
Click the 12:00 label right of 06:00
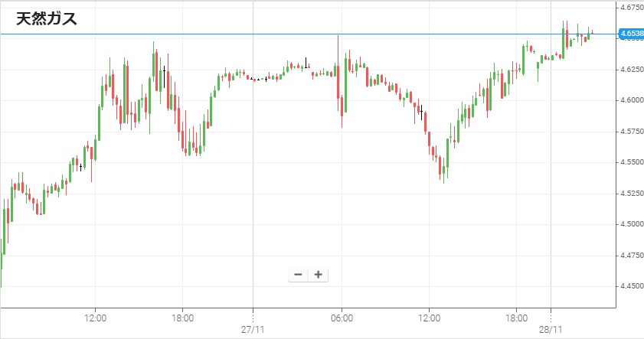pyautogui.click(x=429, y=317)
